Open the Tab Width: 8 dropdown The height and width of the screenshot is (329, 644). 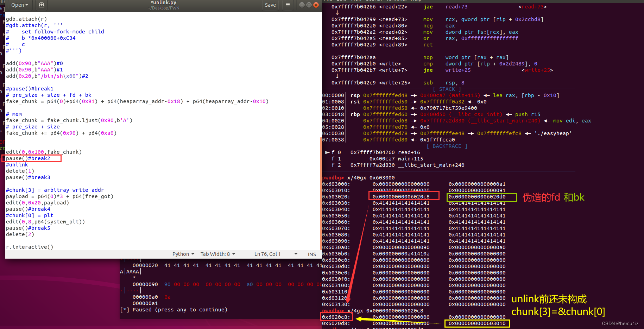point(218,254)
